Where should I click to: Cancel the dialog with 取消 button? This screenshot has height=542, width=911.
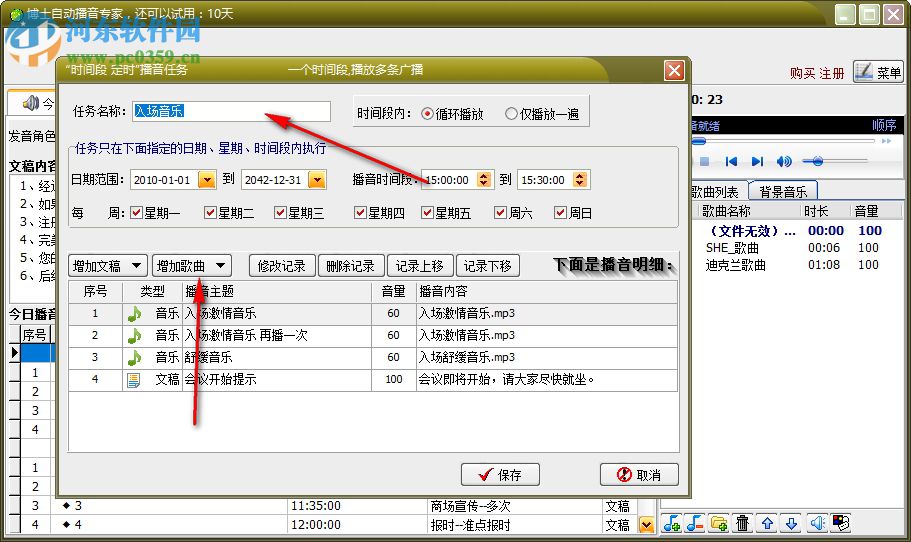pyautogui.click(x=639, y=475)
